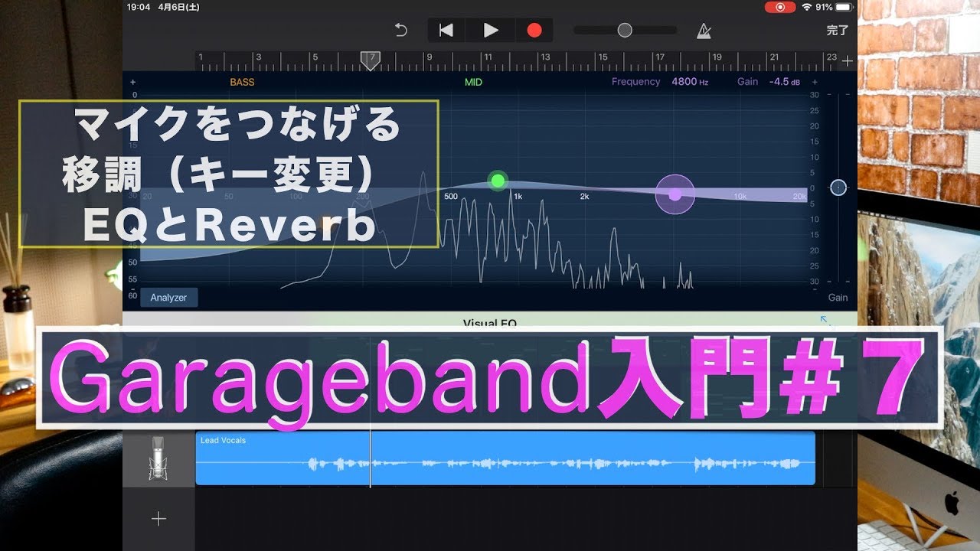This screenshot has width=980, height=551.
Task: Select the BASS band label
Action: point(242,82)
